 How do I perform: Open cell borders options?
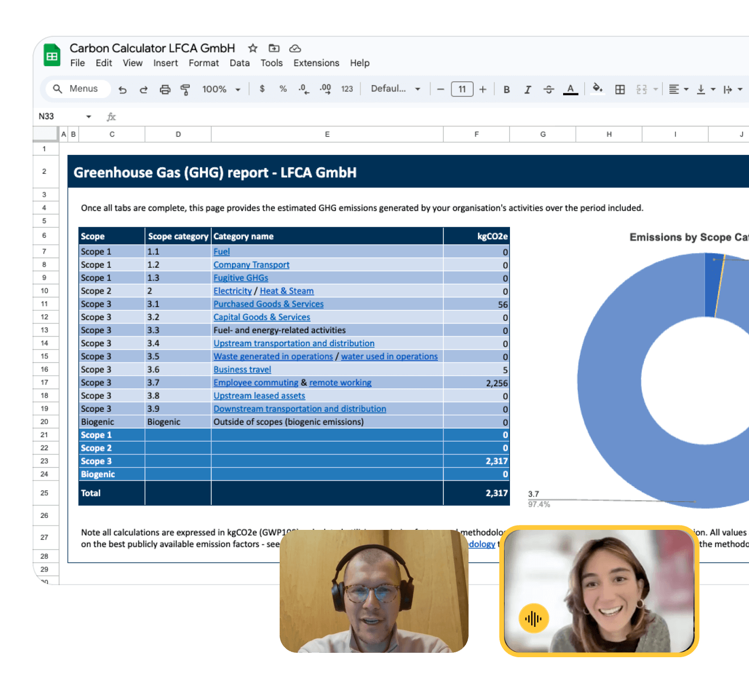pos(620,89)
